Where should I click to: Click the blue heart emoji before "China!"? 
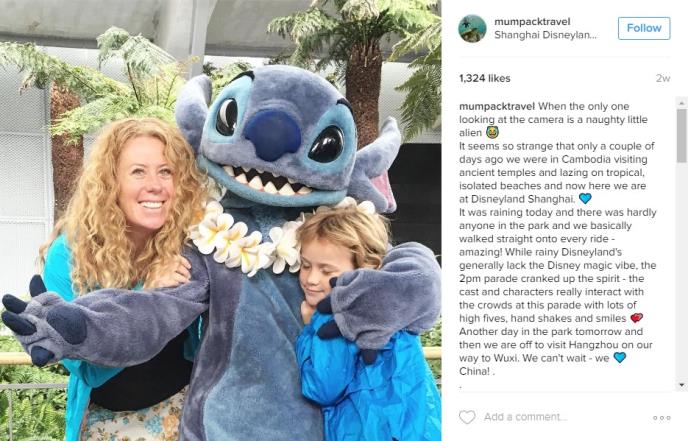coord(619,358)
